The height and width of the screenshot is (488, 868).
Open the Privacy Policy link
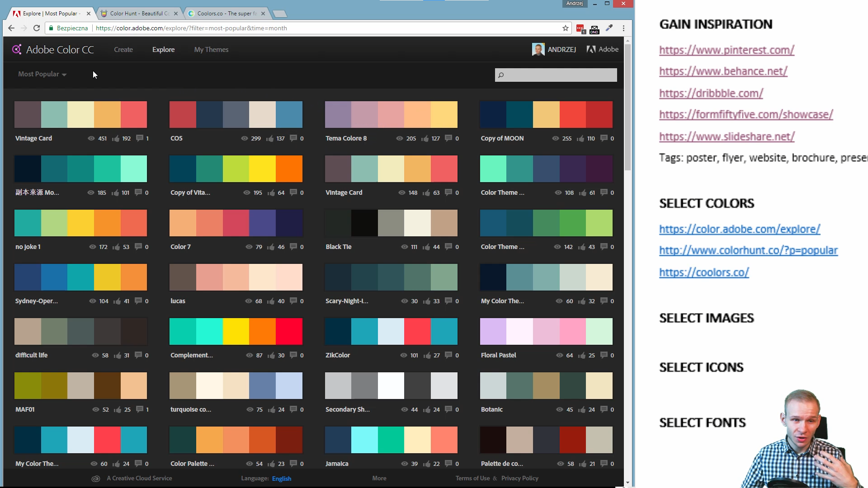[x=519, y=478]
